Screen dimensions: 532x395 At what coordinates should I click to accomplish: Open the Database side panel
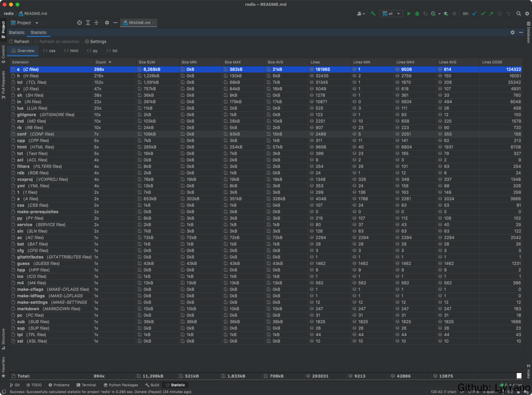528,32
